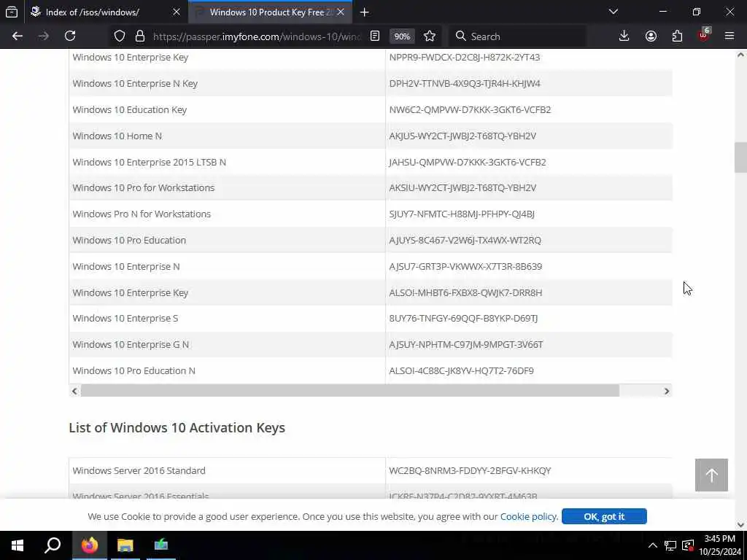Select key WC2BQ-8NRM3-FDDYY-2BFGV-KHKQY
Screen dimensions: 747x560
tap(470, 470)
